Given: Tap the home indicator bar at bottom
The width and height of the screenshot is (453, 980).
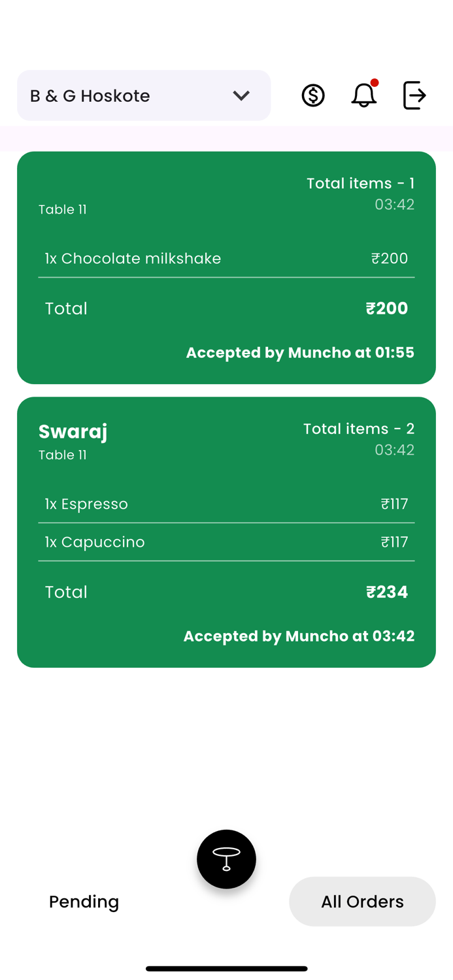Looking at the screenshot, I should [226, 969].
